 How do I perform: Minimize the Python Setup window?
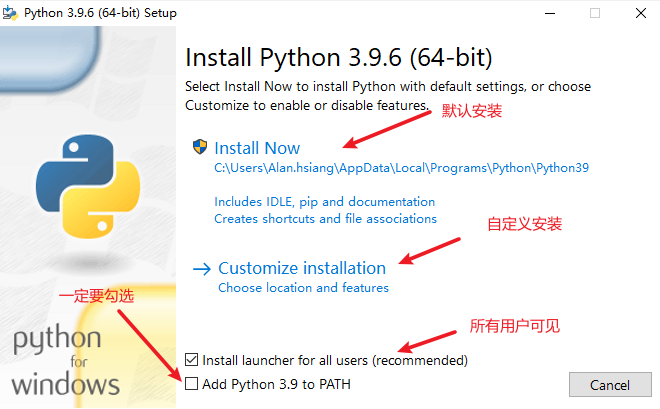click(x=549, y=13)
